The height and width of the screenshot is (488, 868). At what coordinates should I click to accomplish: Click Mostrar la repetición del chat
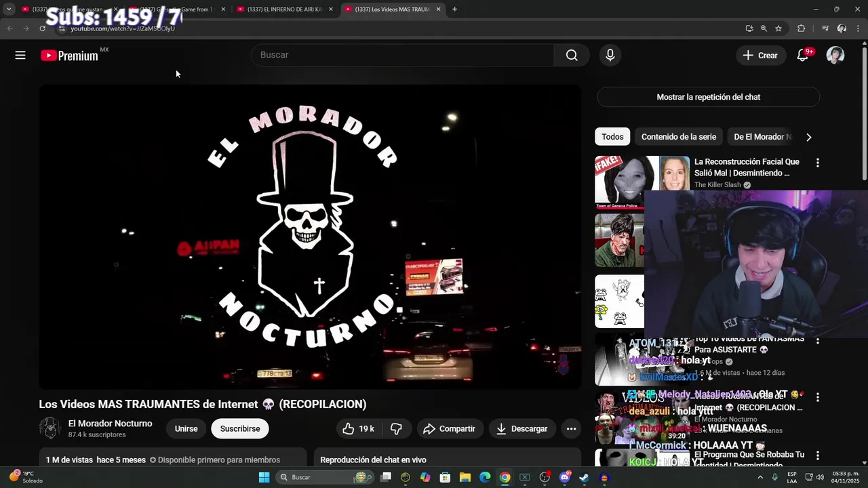click(708, 97)
